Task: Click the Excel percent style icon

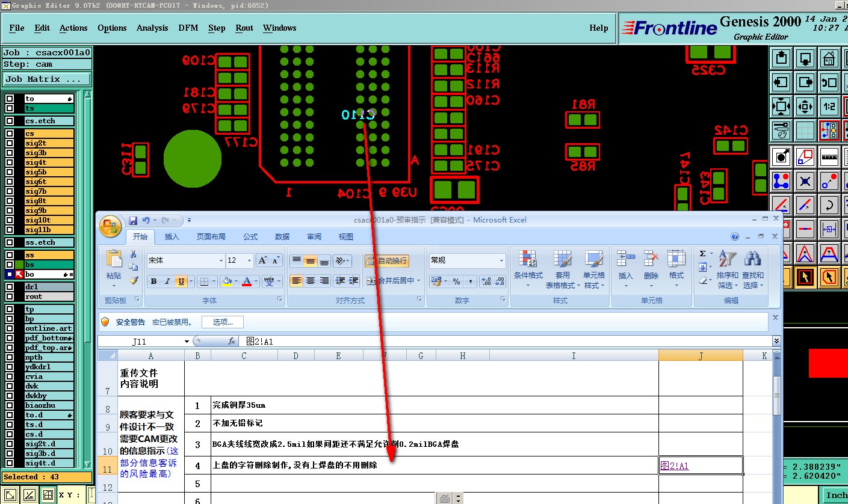Action: pyautogui.click(x=456, y=281)
